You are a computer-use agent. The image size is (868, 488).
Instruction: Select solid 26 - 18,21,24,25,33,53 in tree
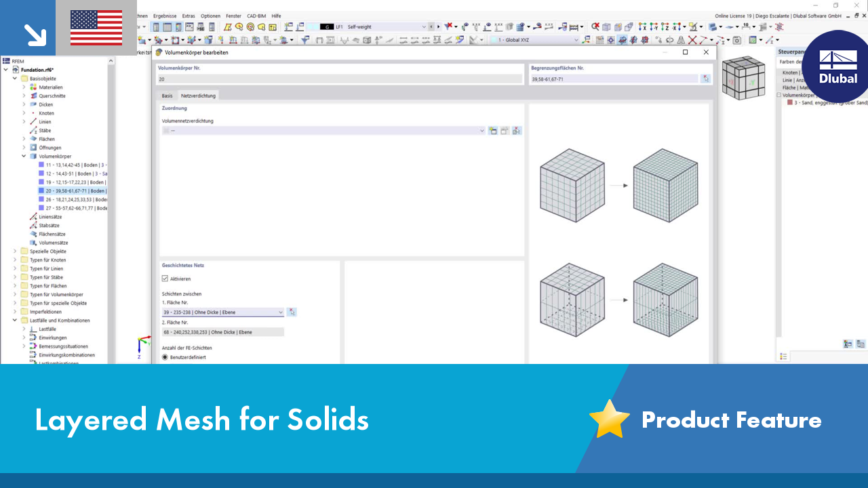pyautogui.click(x=76, y=199)
